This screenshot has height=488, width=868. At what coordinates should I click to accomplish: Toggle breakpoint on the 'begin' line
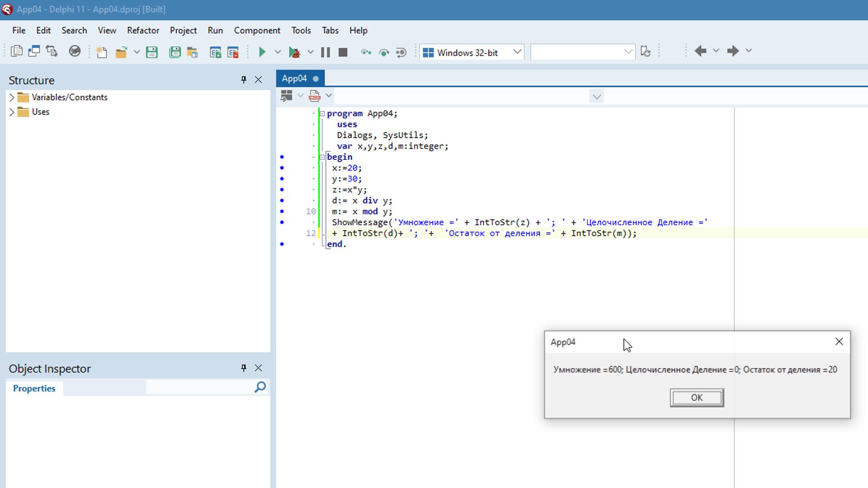coord(282,157)
